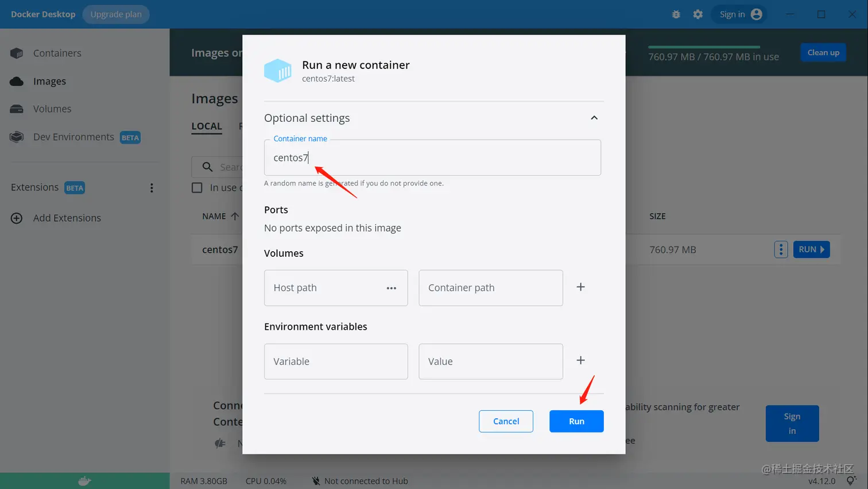
Task: Open the Extensions three-dot menu
Action: (152, 188)
